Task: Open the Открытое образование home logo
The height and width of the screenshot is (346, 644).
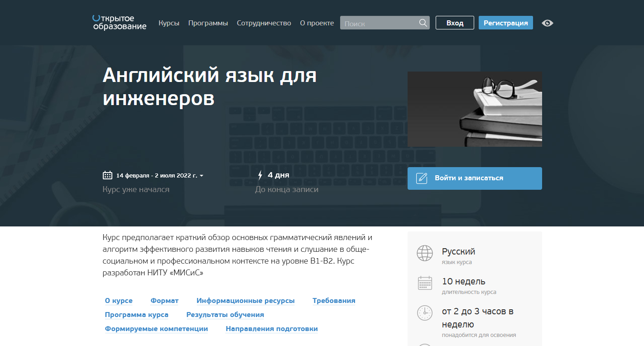Action: 119,23
